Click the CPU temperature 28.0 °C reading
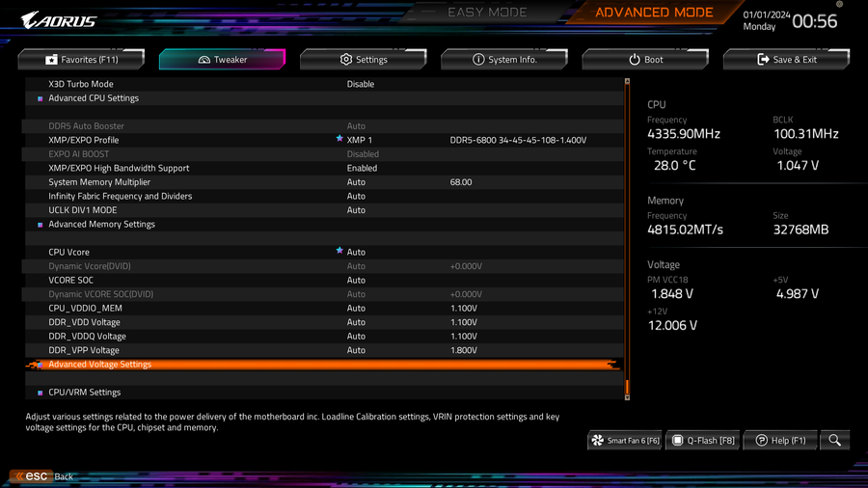The width and height of the screenshot is (868, 488). pos(675,166)
